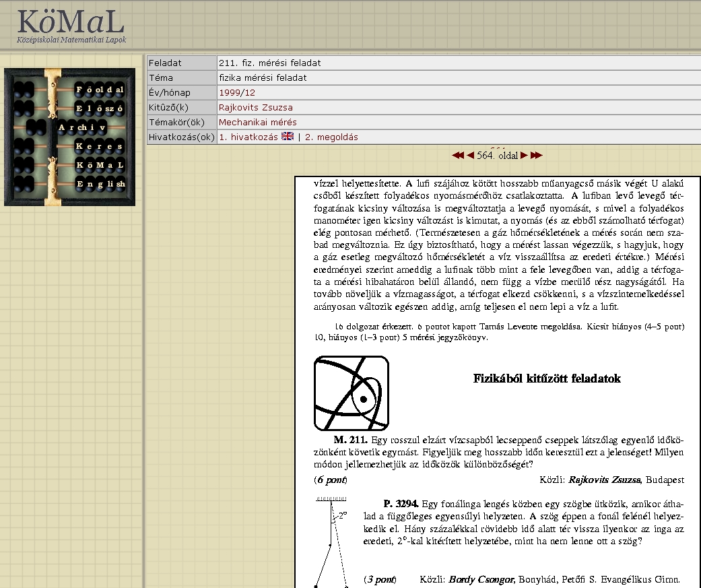Click the '(3 pont)' score text
This screenshot has width=701, height=588.
380,579
